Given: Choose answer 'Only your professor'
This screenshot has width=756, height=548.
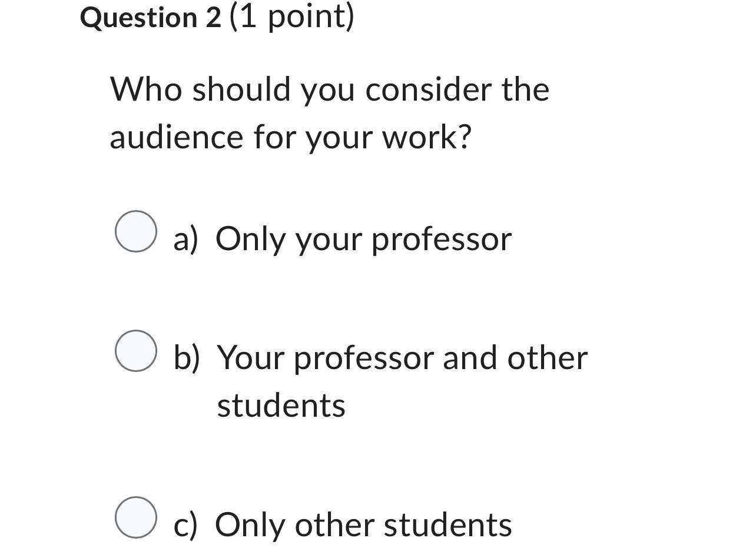Looking at the screenshot, I should click(363, 238).
